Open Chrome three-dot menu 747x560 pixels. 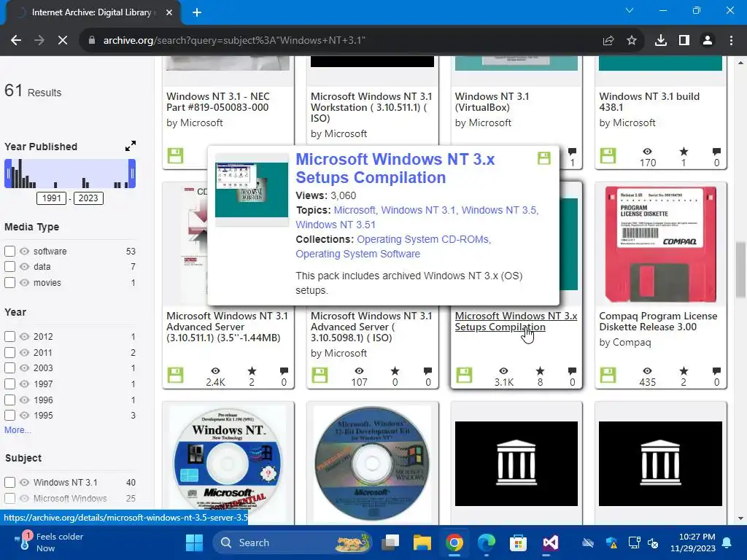(x=731, y=41)
